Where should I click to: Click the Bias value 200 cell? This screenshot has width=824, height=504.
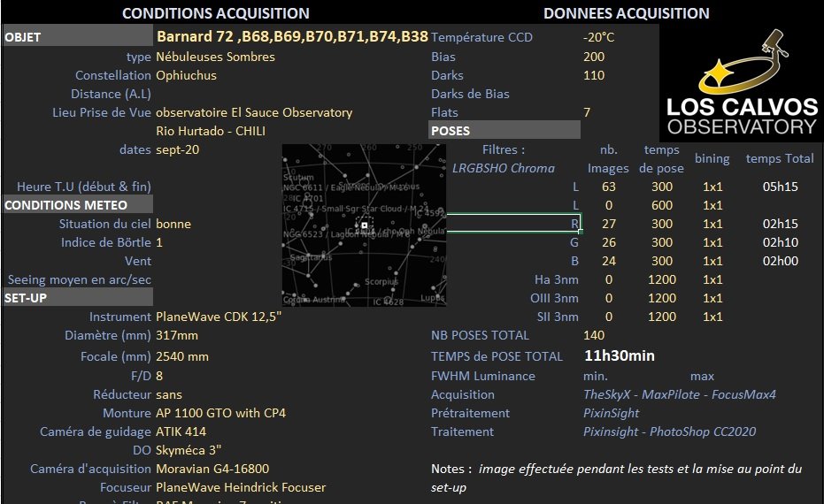coord(594,57)
